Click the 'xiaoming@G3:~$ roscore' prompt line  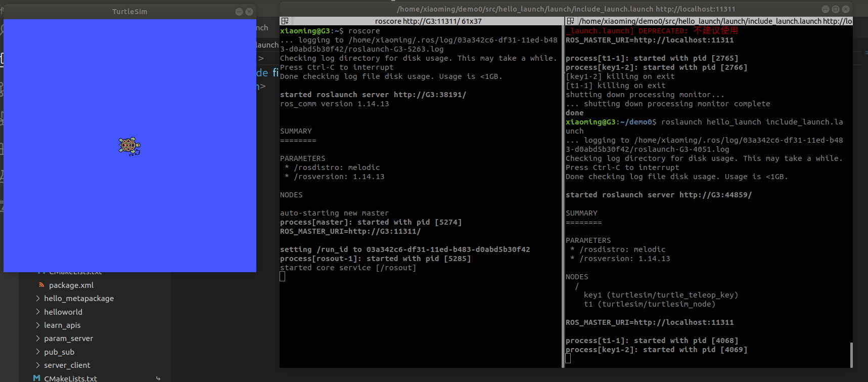(330, 31)
